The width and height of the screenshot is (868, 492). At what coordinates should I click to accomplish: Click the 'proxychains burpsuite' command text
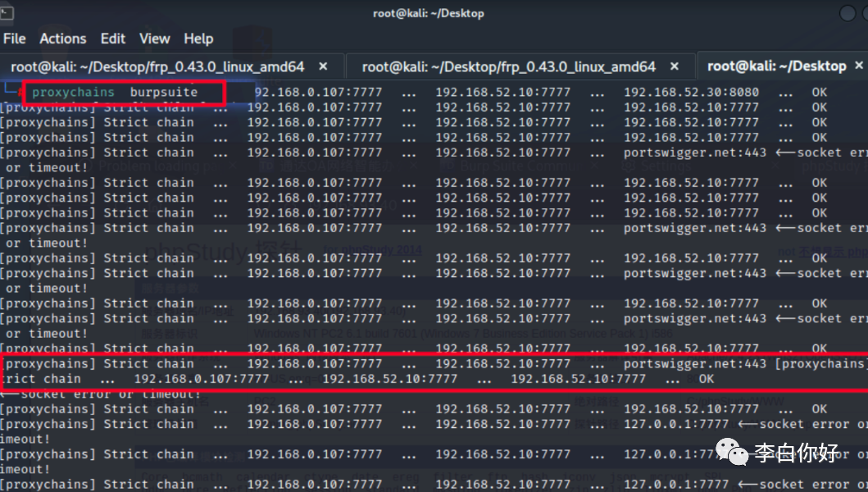click(x=115, y=92)
